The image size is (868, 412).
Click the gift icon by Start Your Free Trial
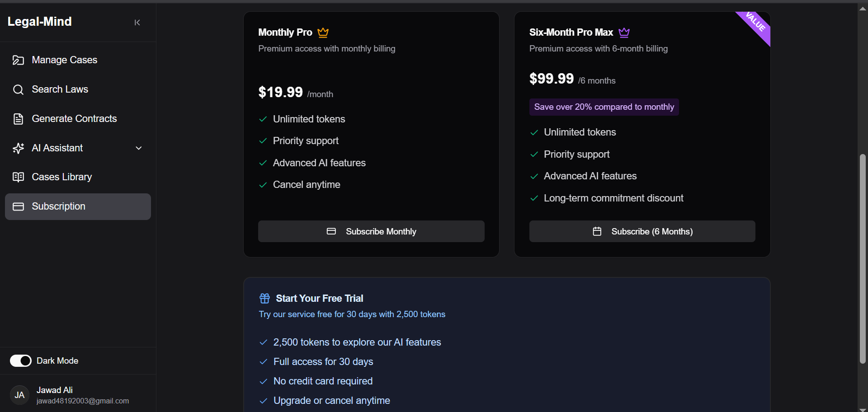pyautogui.click(x=264, y=298)
